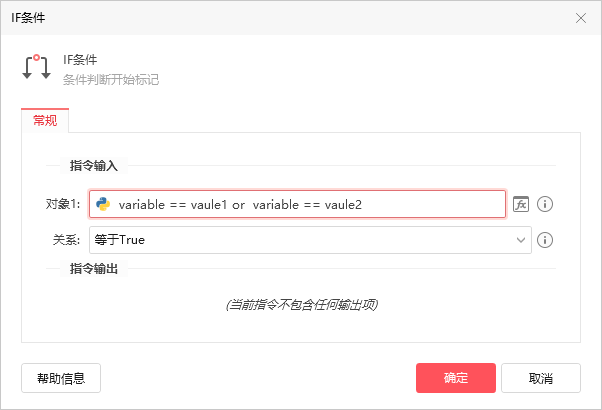Click the 指令输入 section header
Viewport: 602px width, 410px height.
click(93, 165)
